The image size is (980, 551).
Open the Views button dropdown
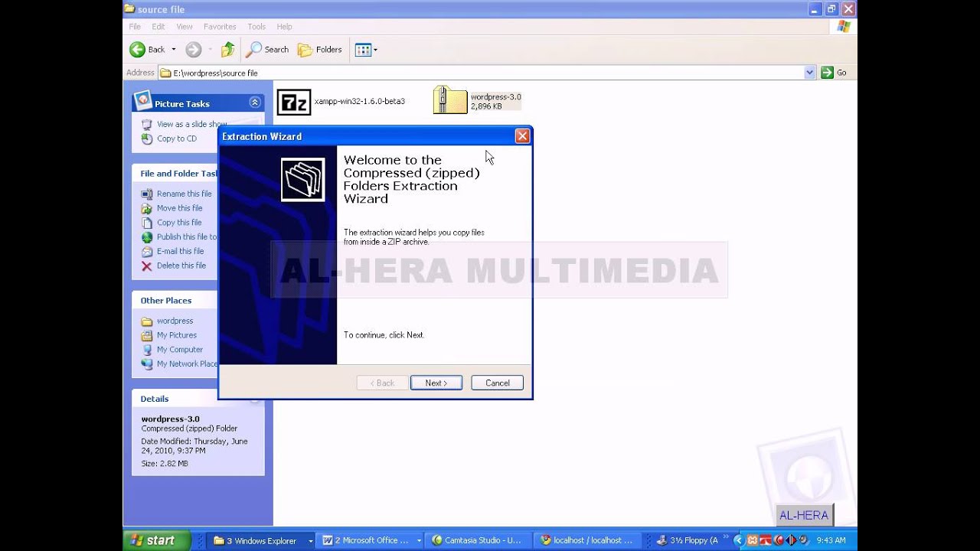pyautogui.click(x=366, y=50)
